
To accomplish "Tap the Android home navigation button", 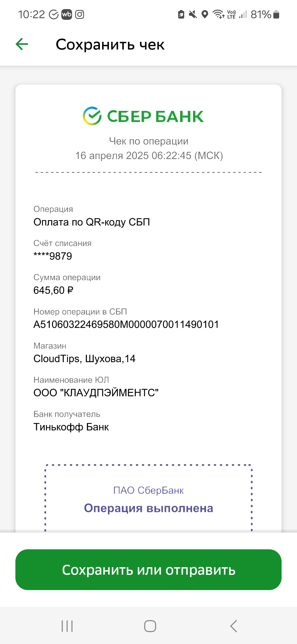I will tap(150, 626).
